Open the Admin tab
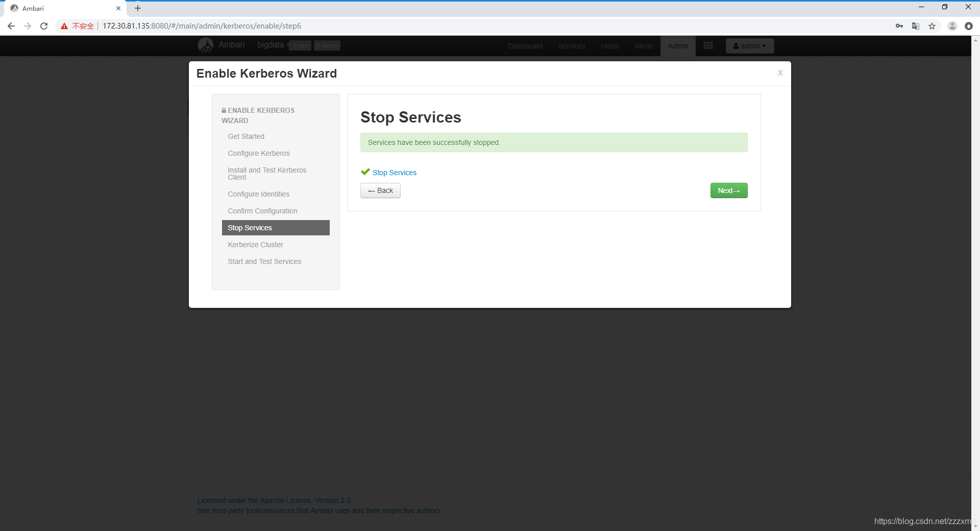Image resolution: width=980 pixels, height=531 pixels. (x=678, y=46)
